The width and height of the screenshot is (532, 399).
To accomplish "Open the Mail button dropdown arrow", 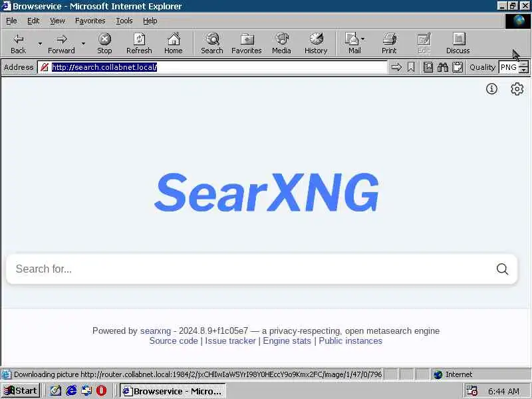I will [363, 39].
